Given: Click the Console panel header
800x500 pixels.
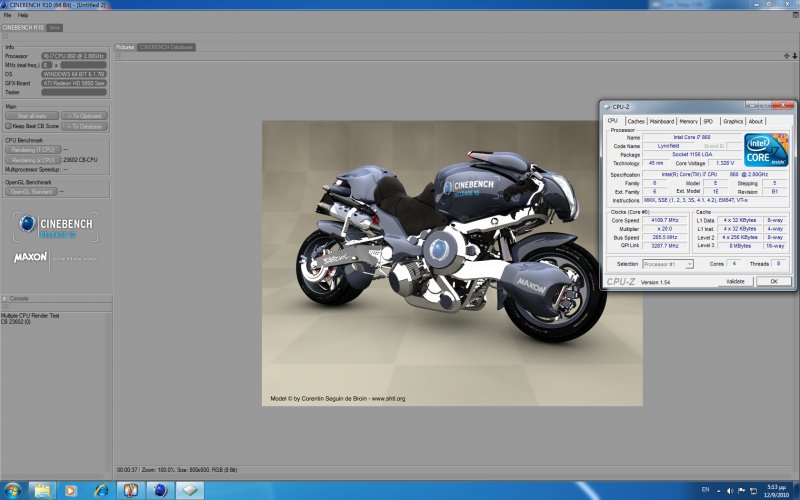Looking at the screenshot, I should (56, 298).
